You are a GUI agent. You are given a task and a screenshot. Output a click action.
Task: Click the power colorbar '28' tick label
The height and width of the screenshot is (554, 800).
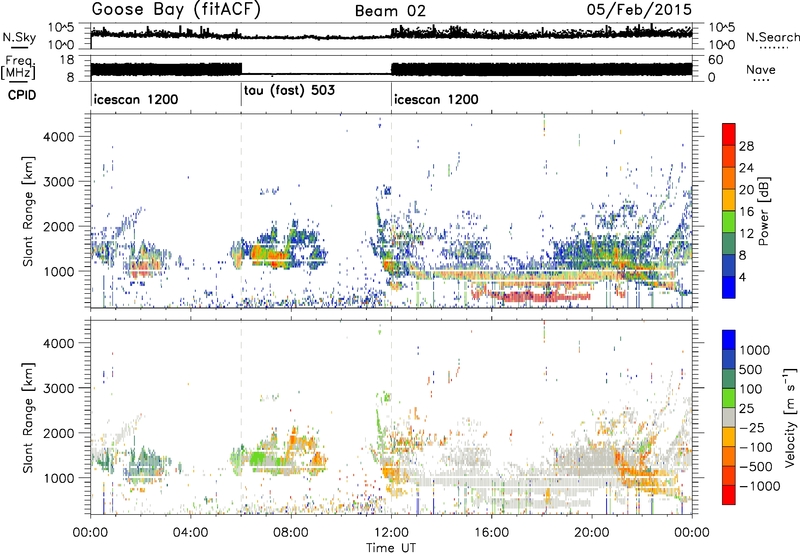point(746,146)
